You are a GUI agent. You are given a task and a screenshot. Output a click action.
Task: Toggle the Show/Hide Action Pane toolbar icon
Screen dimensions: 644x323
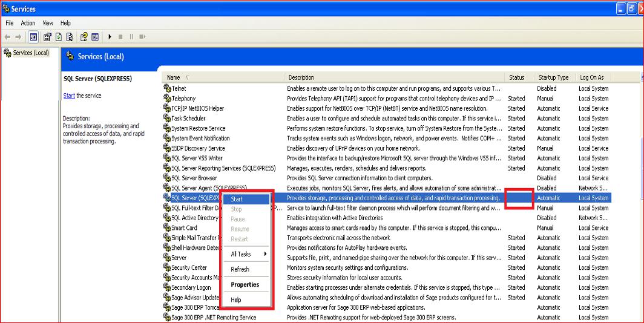95,37
